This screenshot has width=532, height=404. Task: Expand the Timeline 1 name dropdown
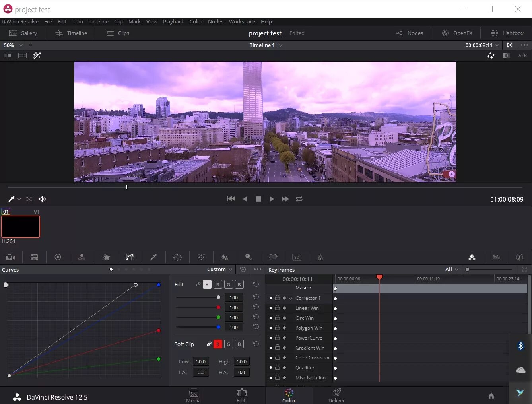coord(280,45)
